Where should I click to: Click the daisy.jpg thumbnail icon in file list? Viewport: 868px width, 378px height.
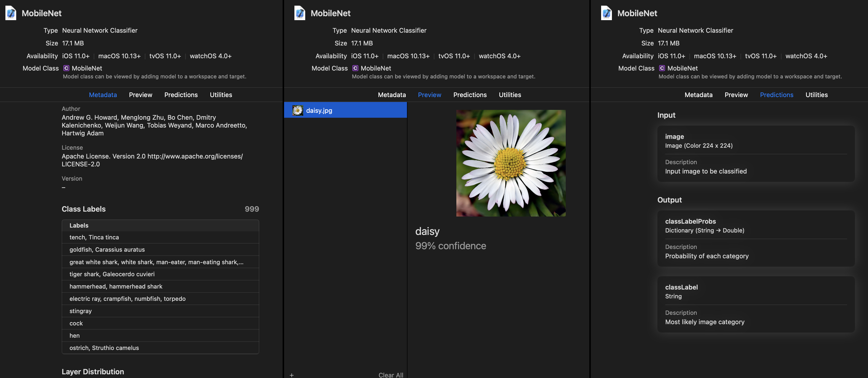(x=298, y=110)
